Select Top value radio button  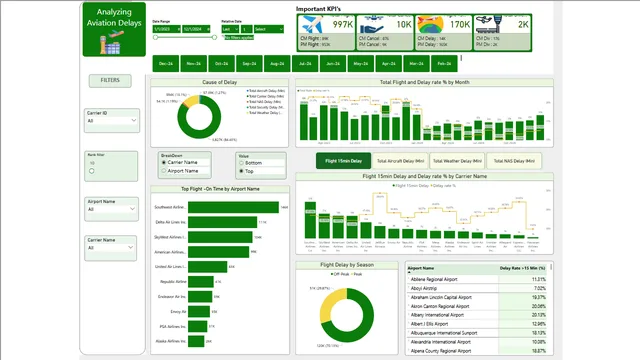[x=241, y=171]
